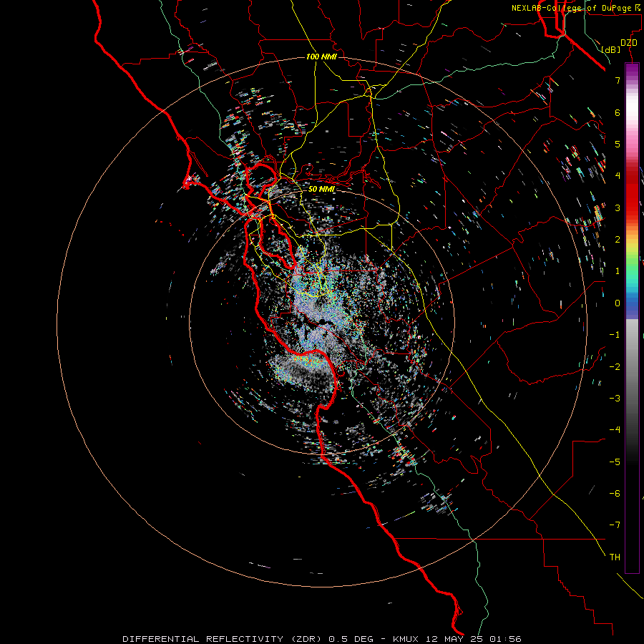Select the -6 dB scale tick label
This screenshot has height=644, width=644.
coord(615,494)
